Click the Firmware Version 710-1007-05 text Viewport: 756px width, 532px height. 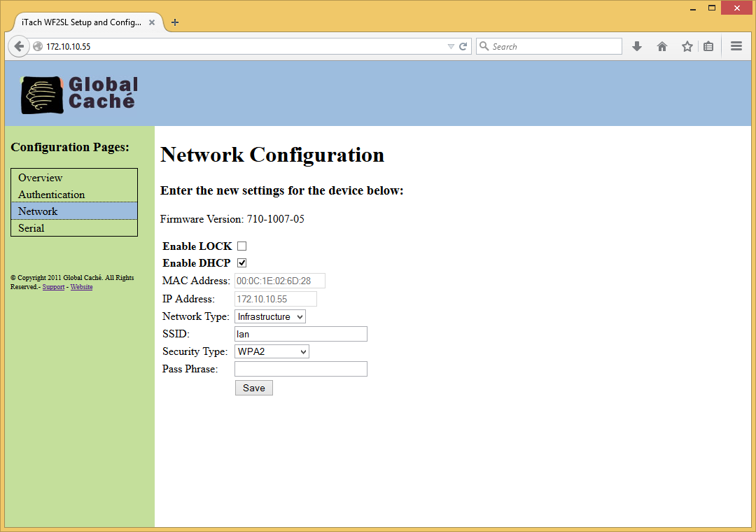pos(232,219)
